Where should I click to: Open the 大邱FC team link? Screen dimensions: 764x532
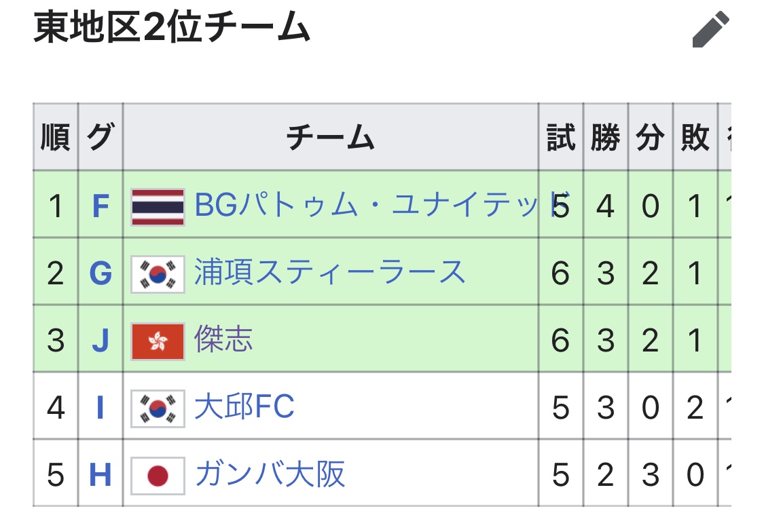[244, 407]
